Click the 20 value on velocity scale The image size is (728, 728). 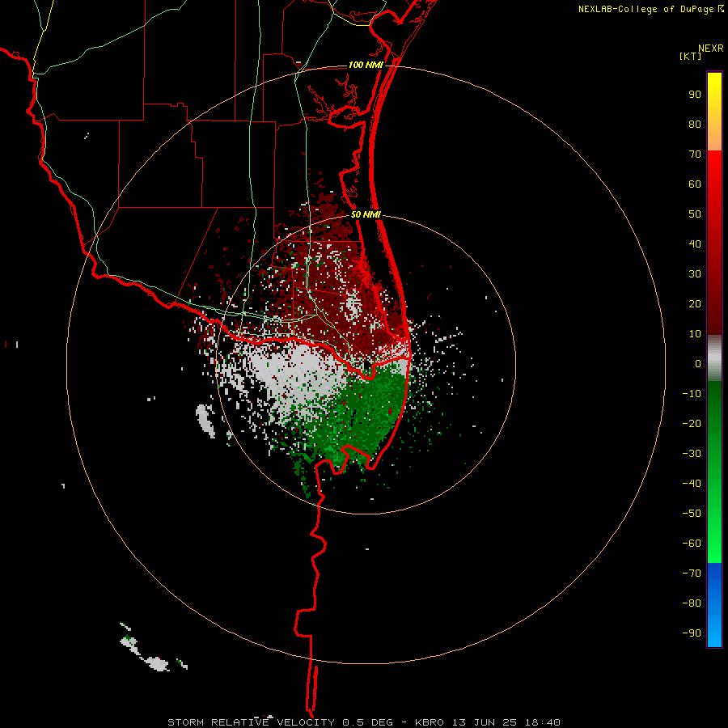[695, 303]
